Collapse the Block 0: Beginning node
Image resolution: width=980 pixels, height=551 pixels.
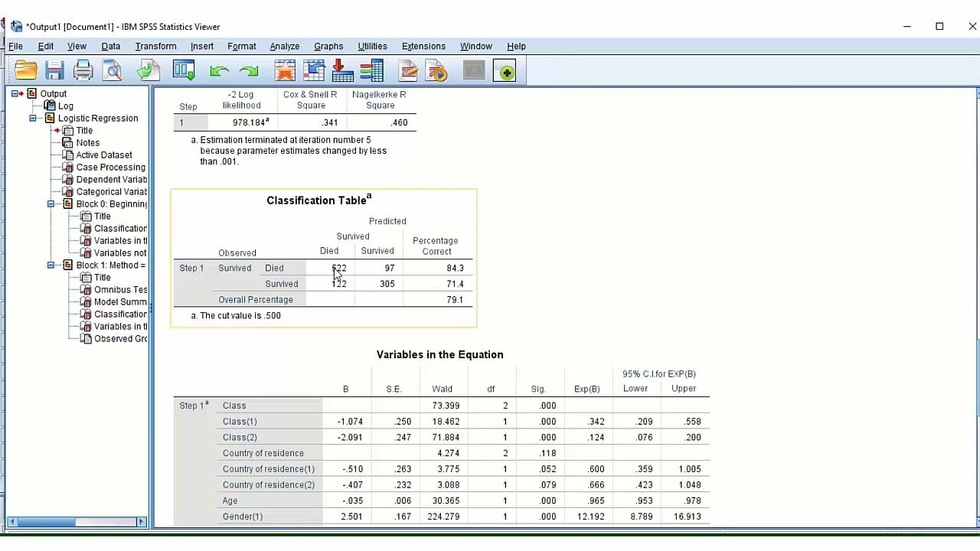(51, 204)
